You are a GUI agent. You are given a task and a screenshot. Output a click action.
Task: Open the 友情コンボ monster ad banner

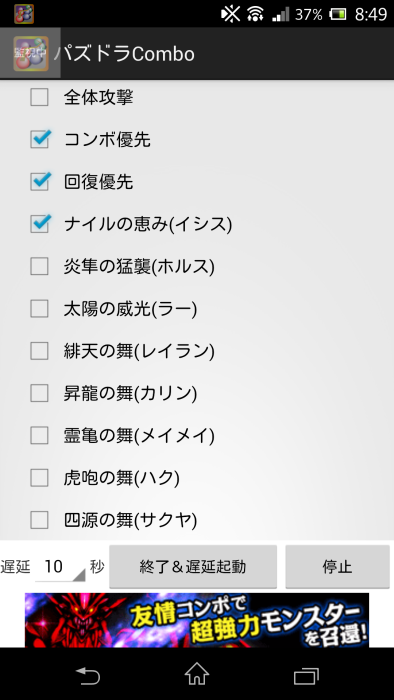(197, 620)
